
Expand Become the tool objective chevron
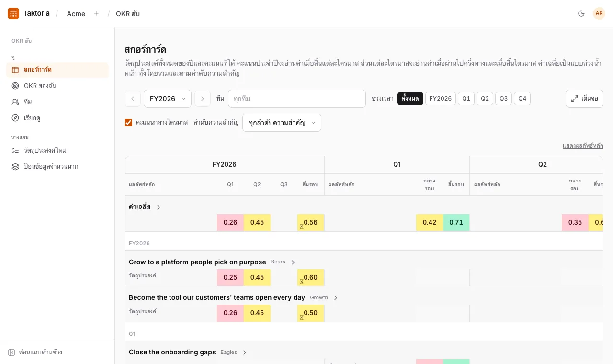[x=336, y=298]
